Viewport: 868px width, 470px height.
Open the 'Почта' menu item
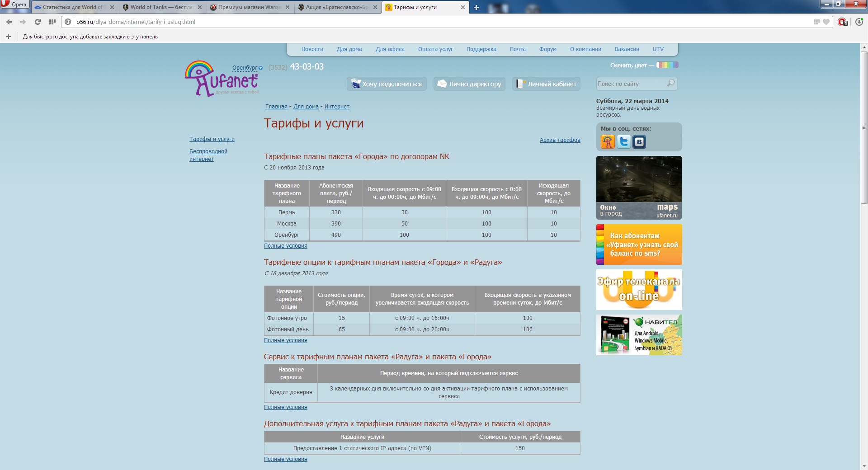[x=518, y=49]
